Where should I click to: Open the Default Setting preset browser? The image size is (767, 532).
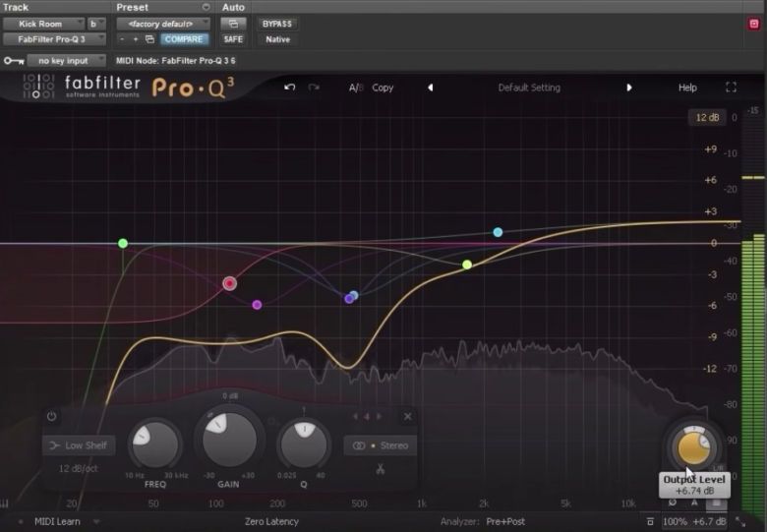pos(529,88)
